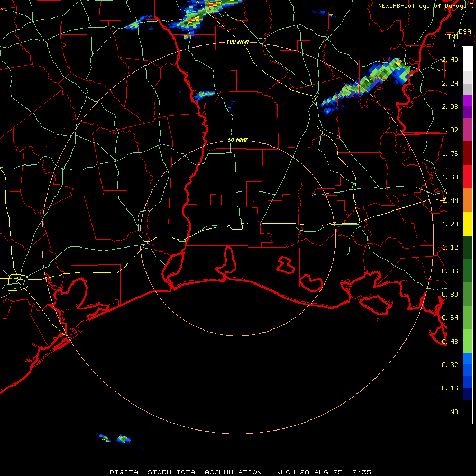Select the 100 NMI range ring label

click(237, 42)
